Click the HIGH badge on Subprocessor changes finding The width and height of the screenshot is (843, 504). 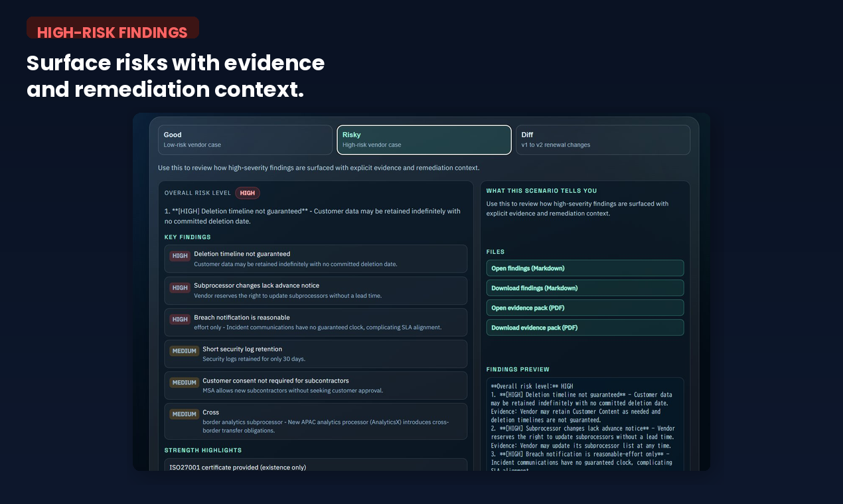coord(179,287)
